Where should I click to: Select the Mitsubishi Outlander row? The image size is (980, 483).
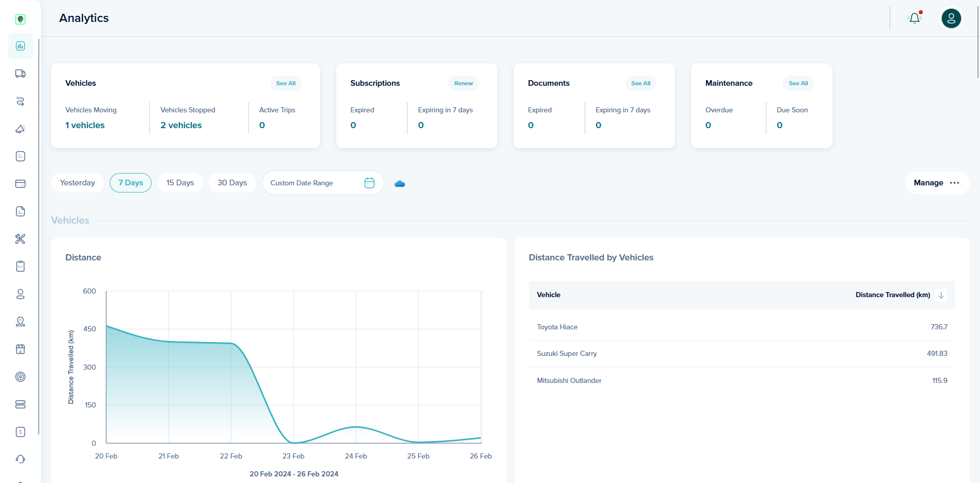[742, 380]
